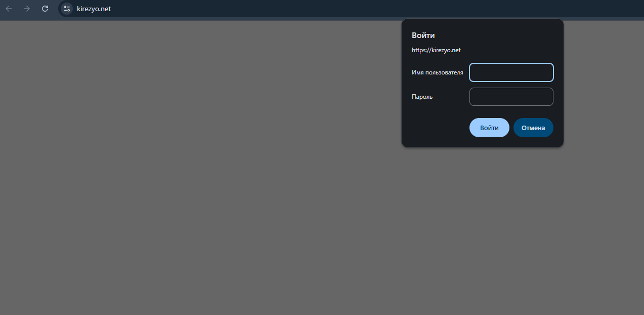644x315 pixels.
Task: Go back with the browser back arrow
Action: (x=9, y=9)
